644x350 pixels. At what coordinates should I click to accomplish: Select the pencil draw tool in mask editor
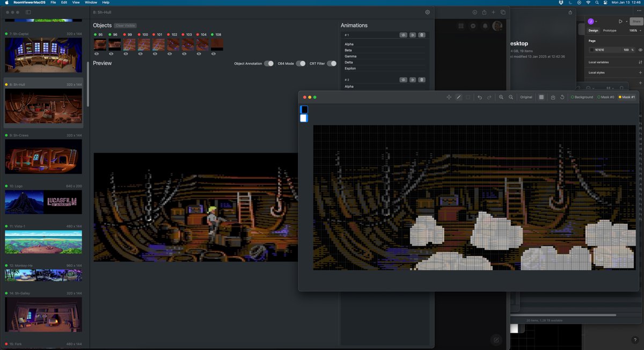[458, 97]
